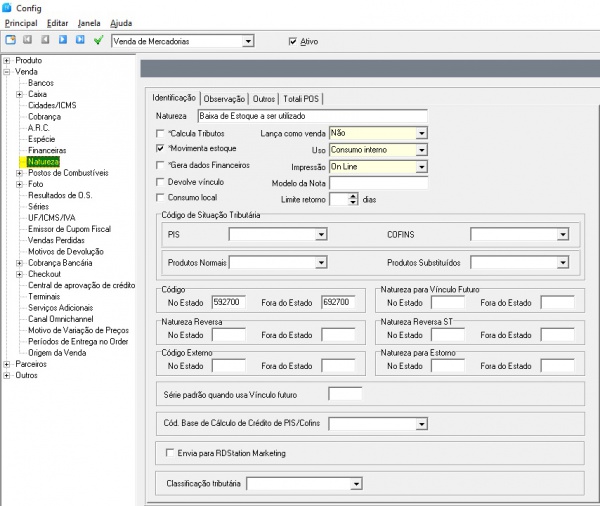Toggle the Ativo checkbox
Screen dimensions: 600x506
tap(292, 41)
